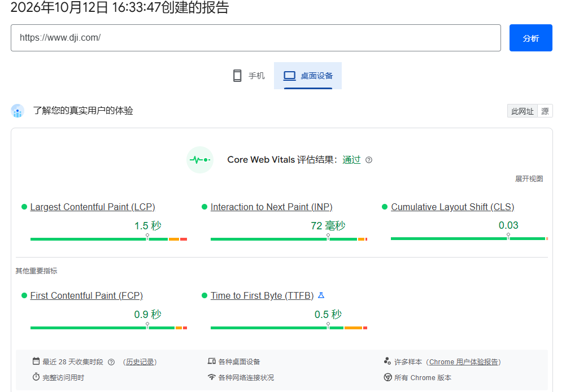Viewport: 579px width, 392px height.
Task: Switch to the 桌面设备 tab
Action: (308, 76)
